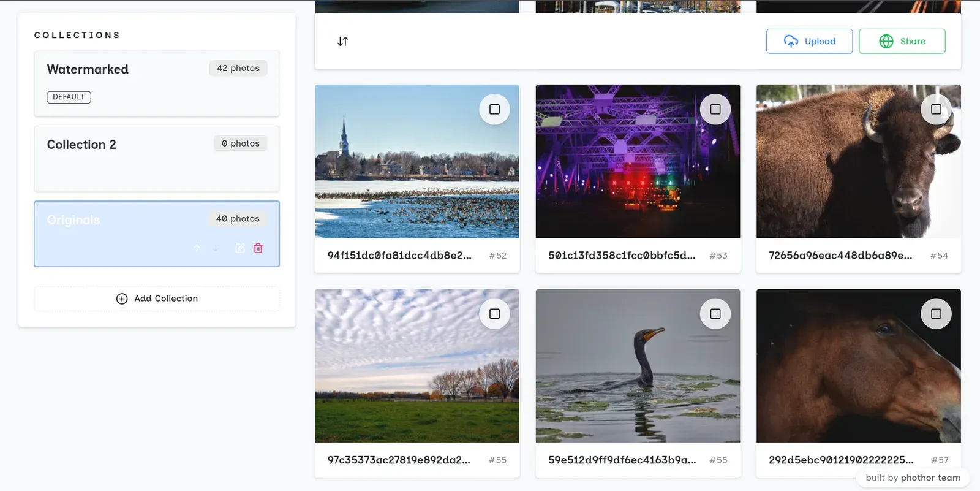Tick checkbox on photo 501c13fd358c1fcc0bbfc5d

point(715,109)
